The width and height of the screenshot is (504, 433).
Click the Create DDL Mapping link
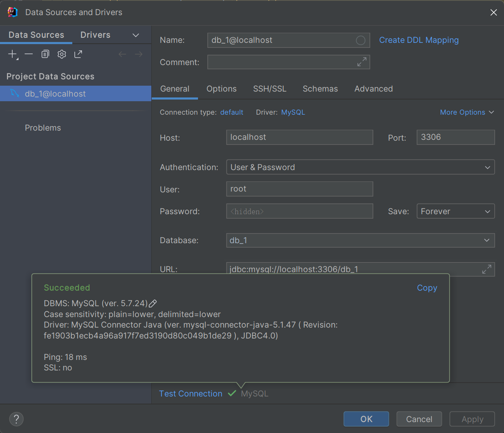coord(419,40)
